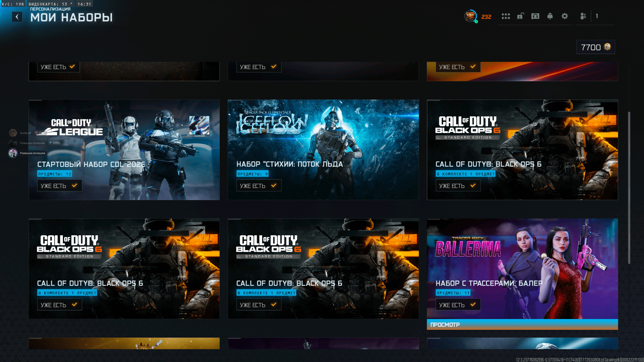The height and width of the screenshot is (362, 644).
Task: Click ПЕРСОНАЛИЗАЦИЯ breadcrumb label at top
Action: point(50,9)
